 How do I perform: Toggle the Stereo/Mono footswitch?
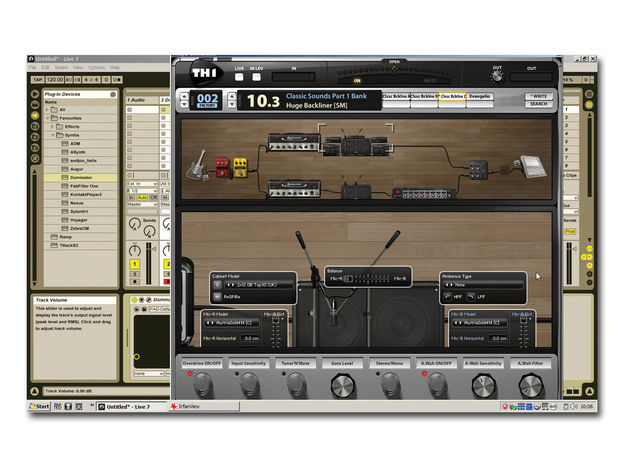click(x=390, y=384)
